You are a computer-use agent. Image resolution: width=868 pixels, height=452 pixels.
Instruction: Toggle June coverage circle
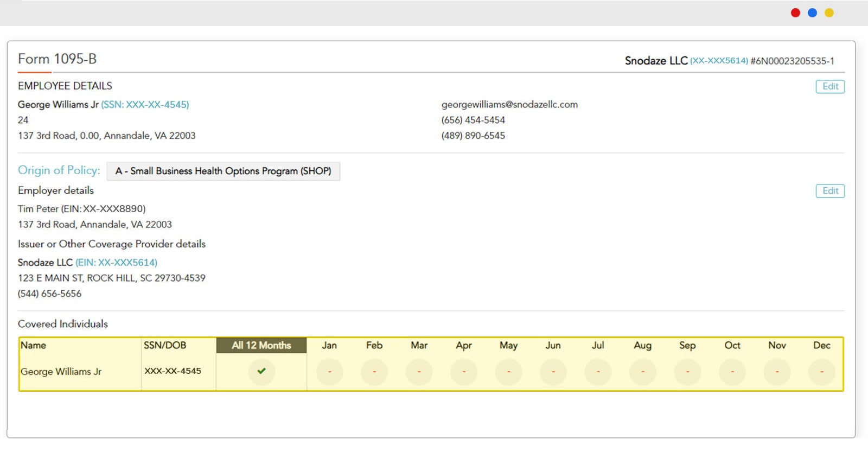click(553, 372)
